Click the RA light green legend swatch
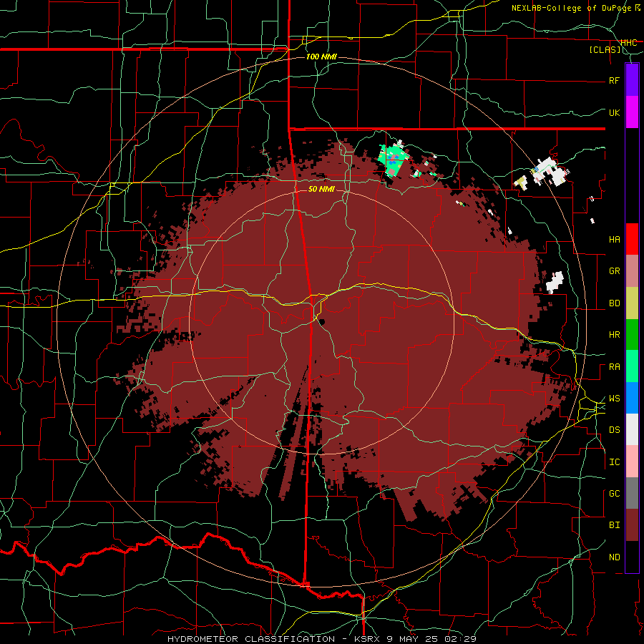Screen dimensions: 644x644 [x=632, y=366]
